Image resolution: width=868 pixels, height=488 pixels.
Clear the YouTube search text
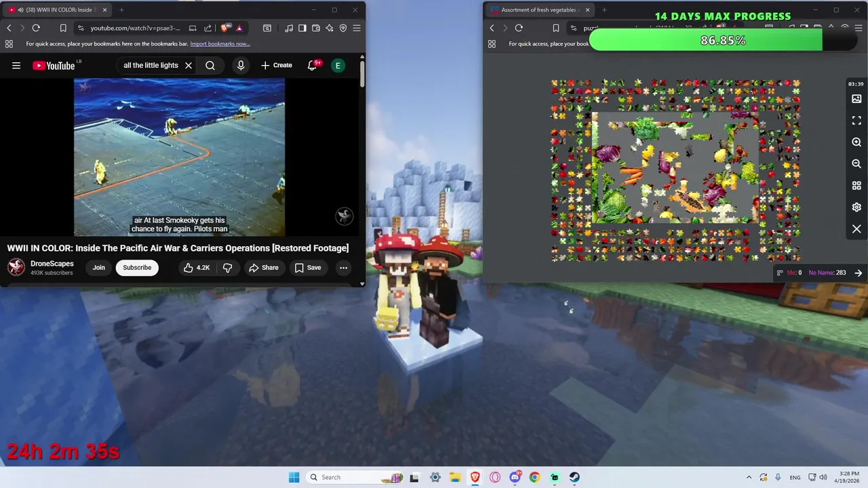pos(189,66)
